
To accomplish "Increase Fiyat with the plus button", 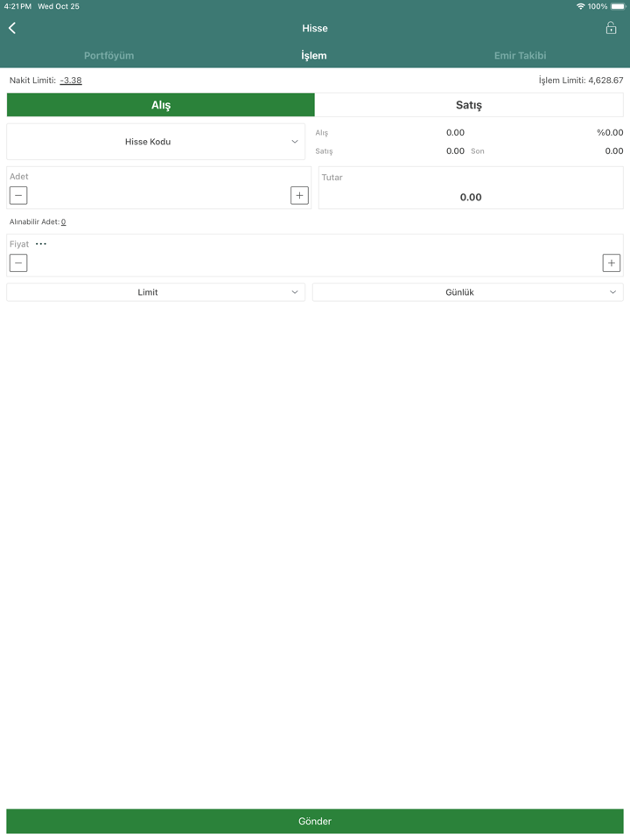I will [x=612, y=263].
